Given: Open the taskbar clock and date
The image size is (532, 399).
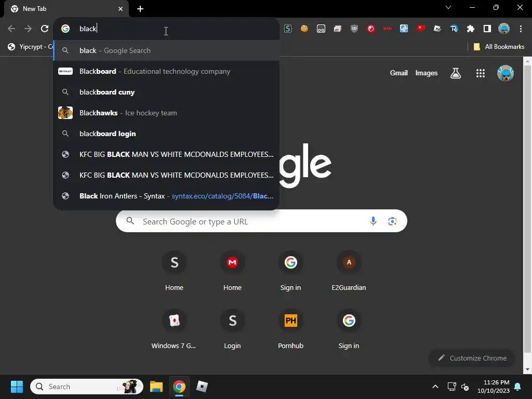Looking at the screenshot, I should tap(494, 387).
